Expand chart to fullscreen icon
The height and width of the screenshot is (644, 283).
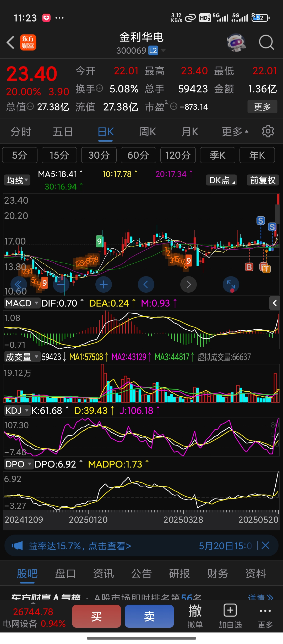coord(231,284)
